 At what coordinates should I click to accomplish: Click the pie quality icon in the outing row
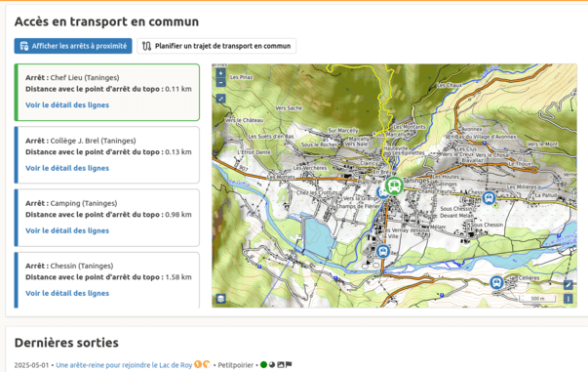272,364
